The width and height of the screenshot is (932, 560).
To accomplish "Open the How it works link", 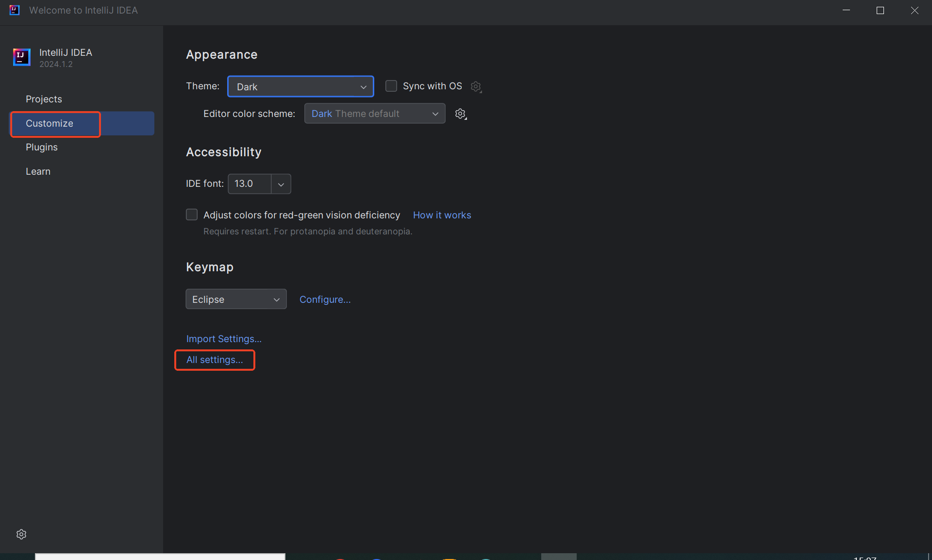I will coord(442,215).
